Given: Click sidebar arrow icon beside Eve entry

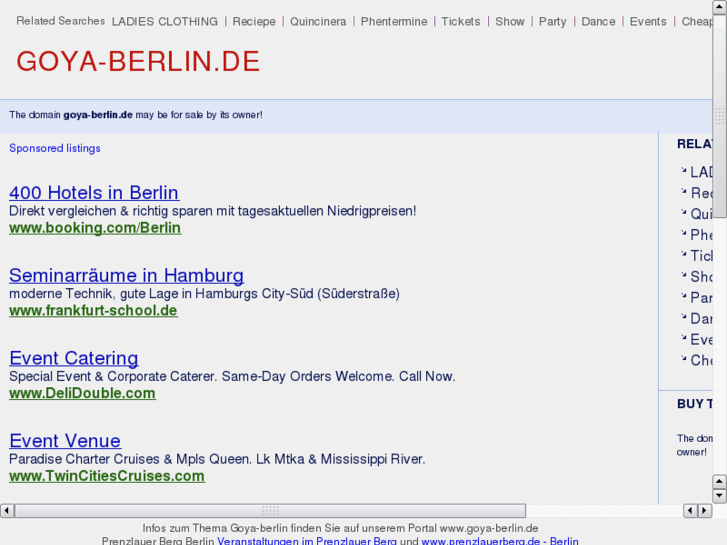Looking at the screenshot, I should click(683, 337).
